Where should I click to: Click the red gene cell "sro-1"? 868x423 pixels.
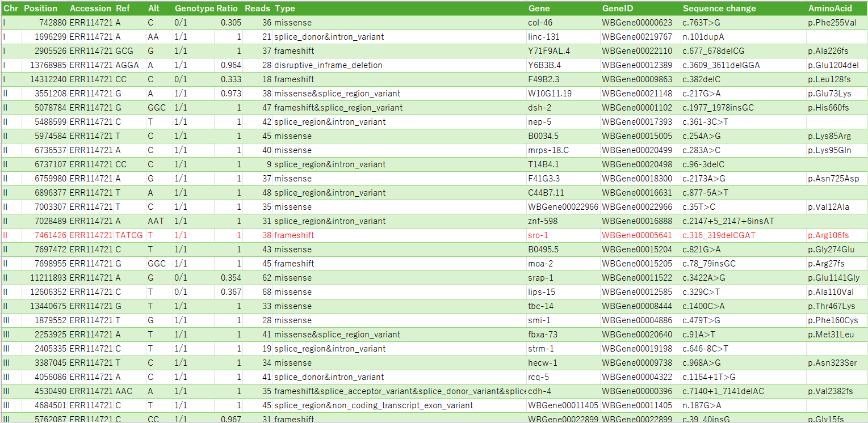pos(538,235)
